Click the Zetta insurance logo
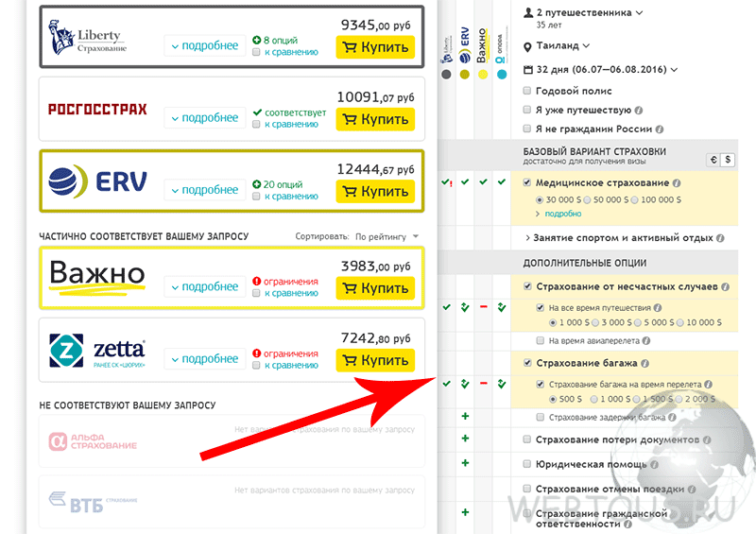The height and width of the screenshot is (534, 756). click(x=97, y=351)
